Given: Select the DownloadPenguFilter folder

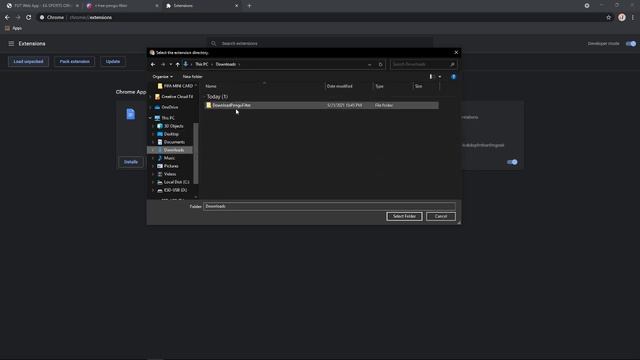Looking at the screenshot, I should pos(321,105).
